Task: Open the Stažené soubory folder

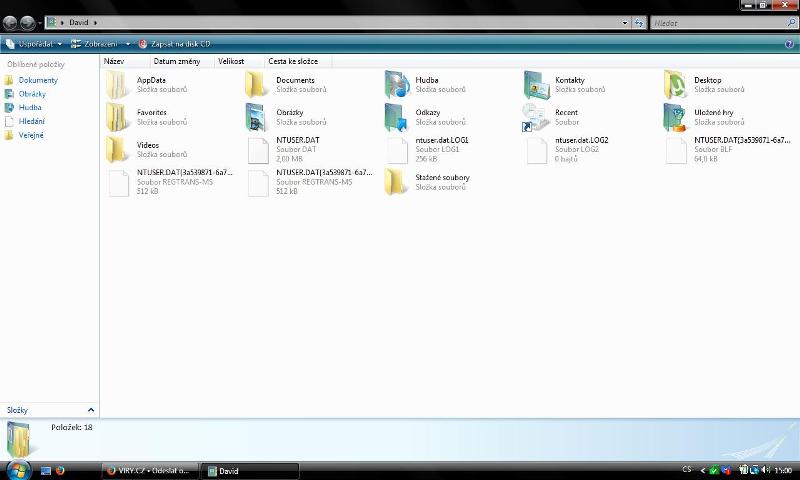Action: (397, 182)
